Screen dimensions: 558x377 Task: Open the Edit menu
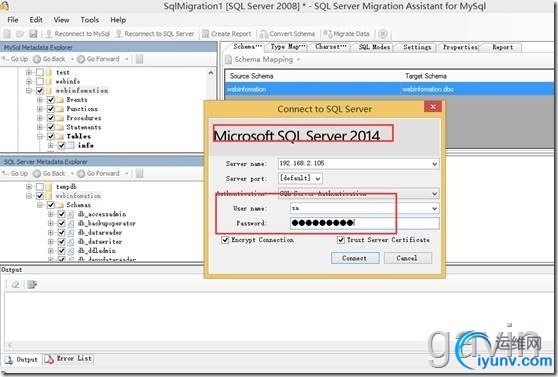pyautogui.click(x=36, y=20)
